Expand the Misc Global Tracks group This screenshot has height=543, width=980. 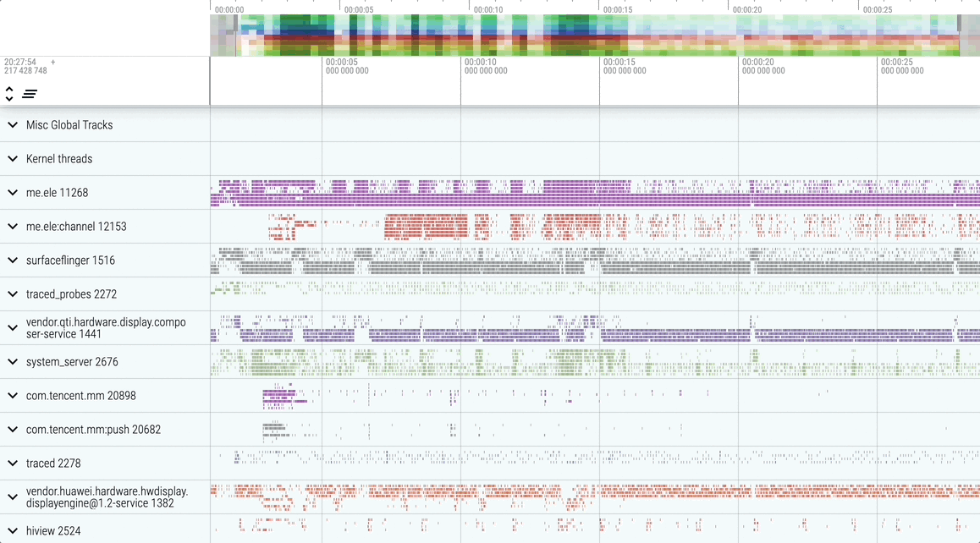13,125
